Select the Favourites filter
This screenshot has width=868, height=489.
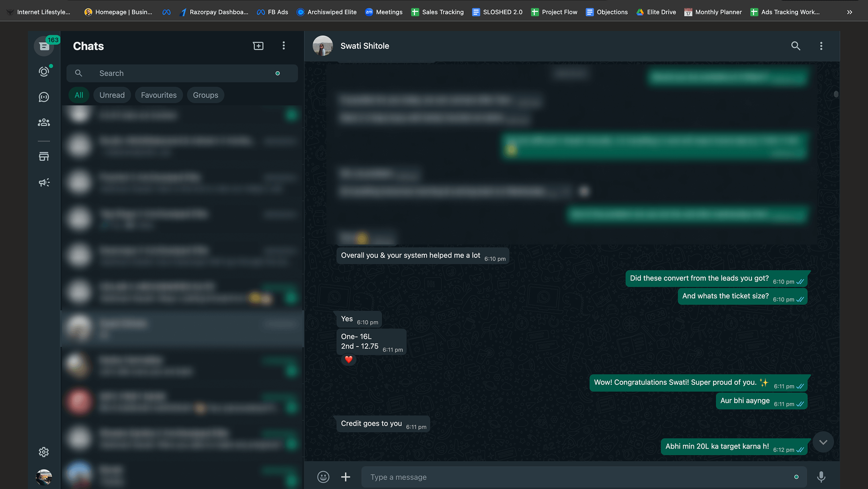[159, 95]
